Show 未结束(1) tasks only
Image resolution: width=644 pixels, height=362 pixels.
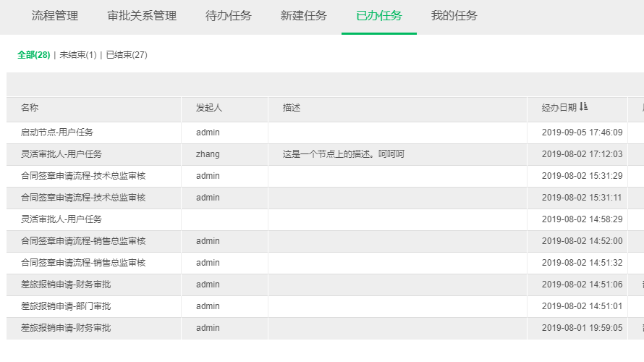coord(77,55)
